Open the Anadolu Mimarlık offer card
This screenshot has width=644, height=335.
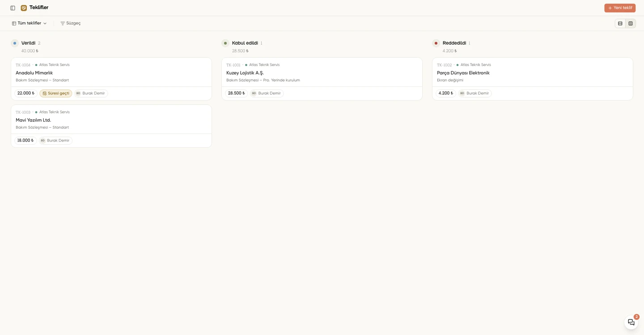click(x=111, y=79)
